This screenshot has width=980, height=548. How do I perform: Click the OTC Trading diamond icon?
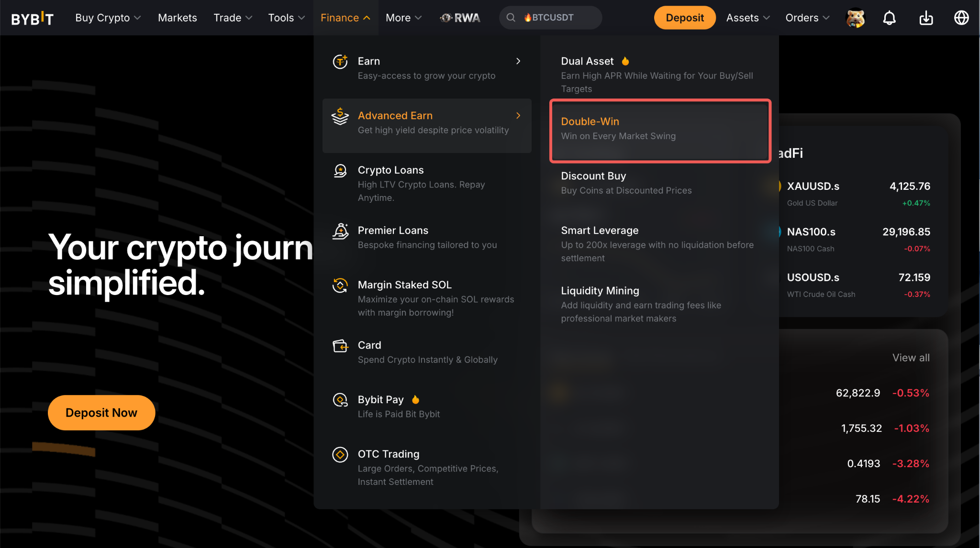pyautogui.click(x=340, y=455)
